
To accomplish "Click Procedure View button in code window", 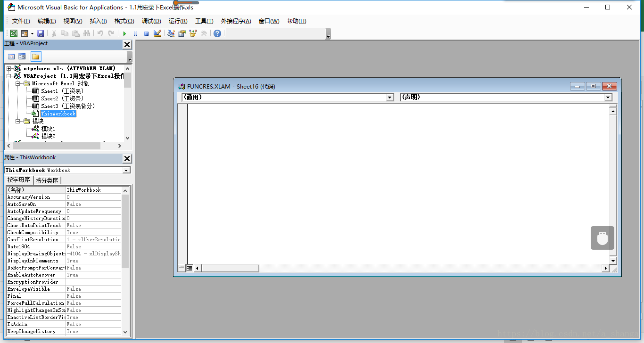I will pos(182,268).
